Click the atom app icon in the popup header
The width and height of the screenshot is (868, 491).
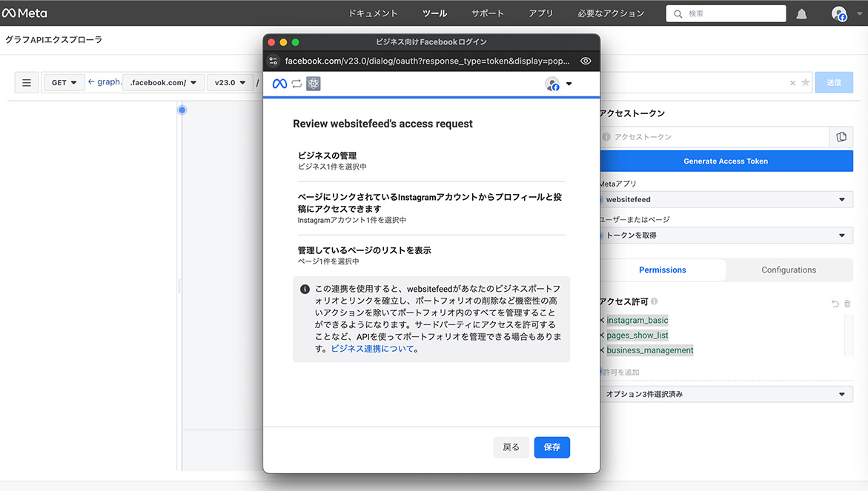(x=314, y=84)
